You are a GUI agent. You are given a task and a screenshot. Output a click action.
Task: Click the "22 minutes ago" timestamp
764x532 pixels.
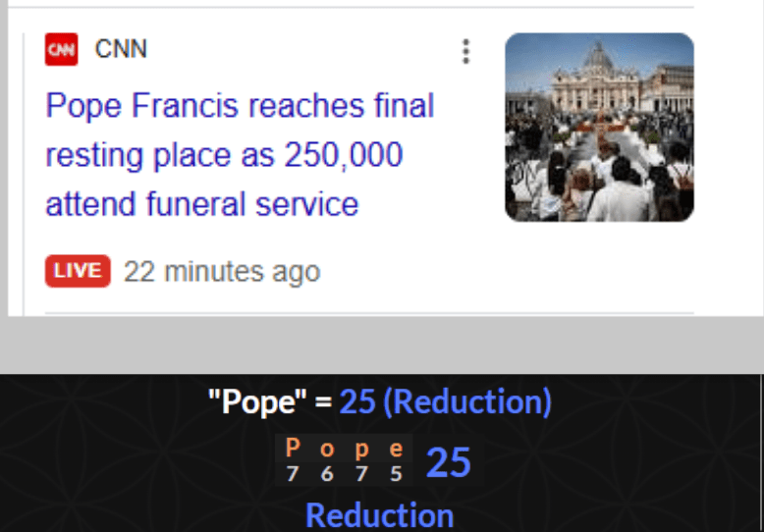pyautogui.click(x=222, y=272)
